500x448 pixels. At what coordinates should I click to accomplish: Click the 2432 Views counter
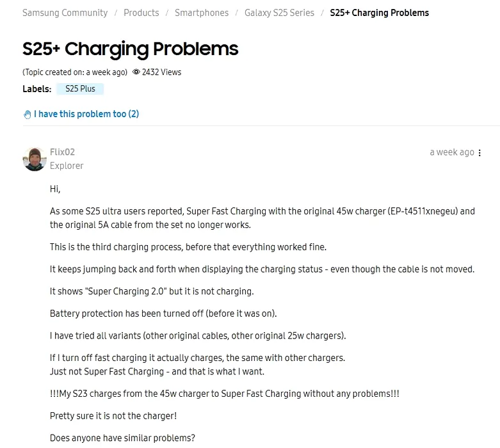click(x=162, y=72)
